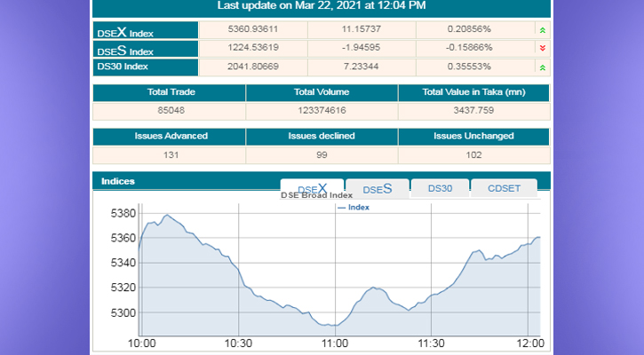Click the DSEX Index row label
This screenshot has width=644, height=355.
146,31
